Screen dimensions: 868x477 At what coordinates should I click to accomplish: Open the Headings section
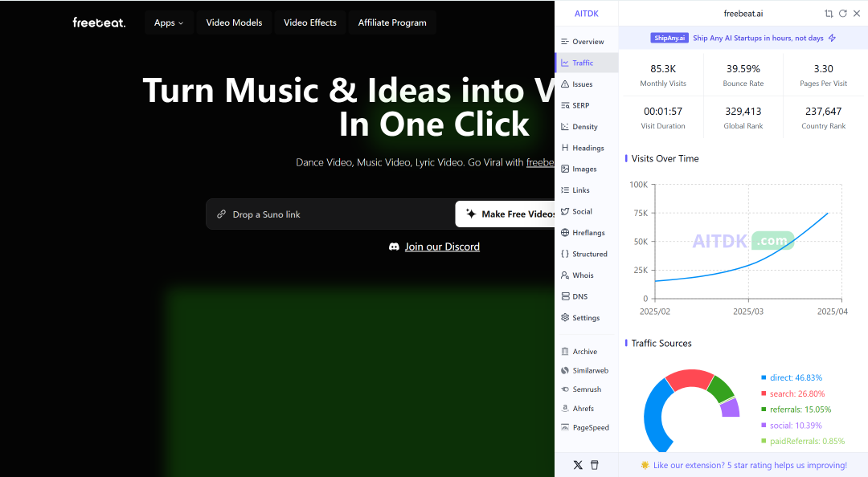(x=586, y=148)
